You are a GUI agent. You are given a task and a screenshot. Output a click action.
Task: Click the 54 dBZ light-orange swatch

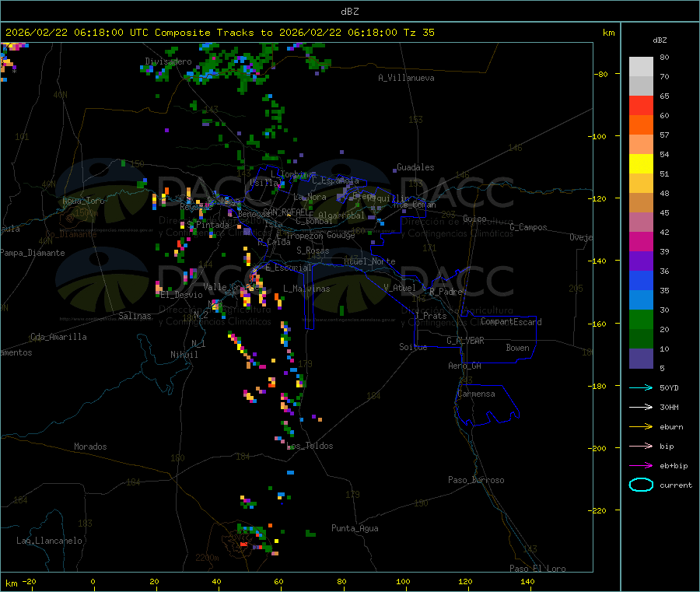point(641,145)
